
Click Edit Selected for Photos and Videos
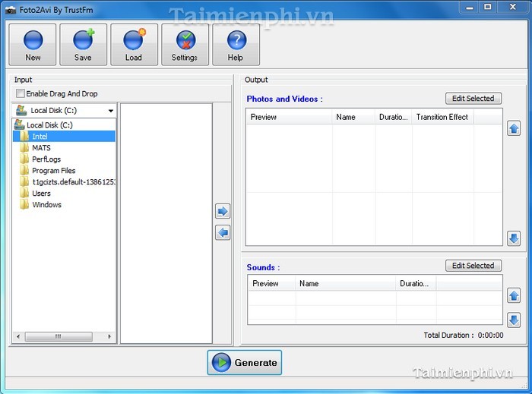pos(473,99)
